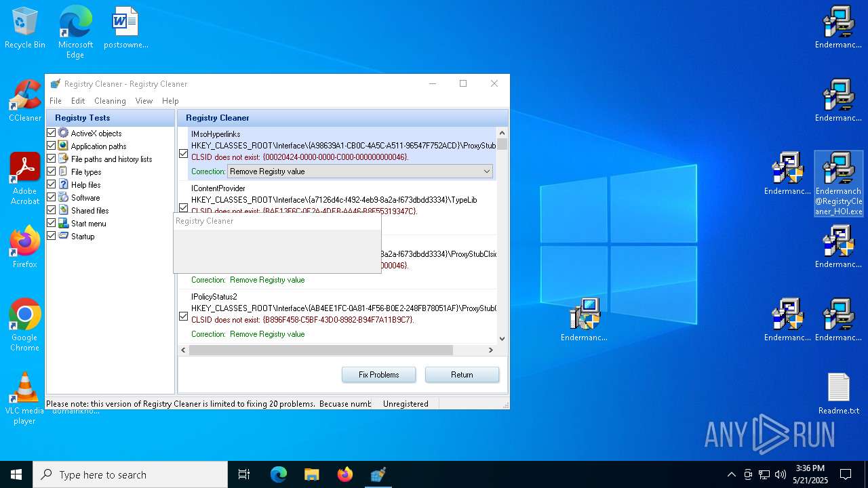Image resolution: width=868 pixels, height=488 pixels.
Task: Click the 'Unregistered' status bar text
Action: (406, 404)
